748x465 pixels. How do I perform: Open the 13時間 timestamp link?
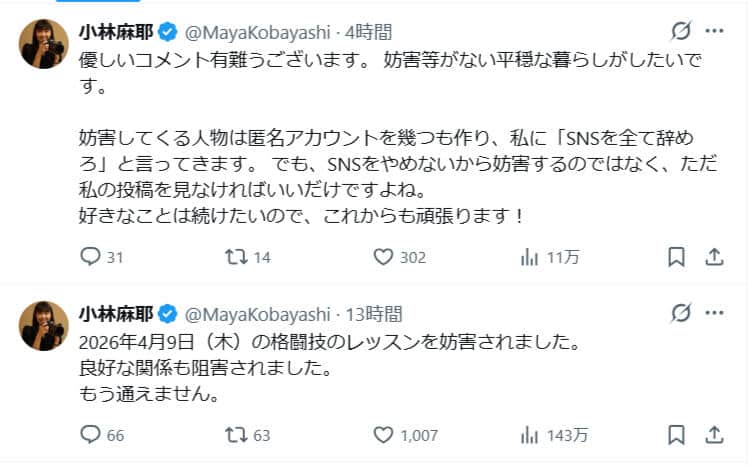376,314
